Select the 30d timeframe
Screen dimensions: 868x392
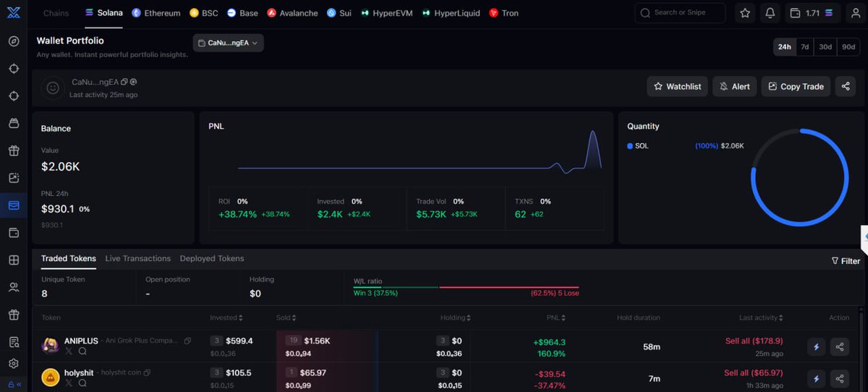pyautogui.click(x=825, y=47)
